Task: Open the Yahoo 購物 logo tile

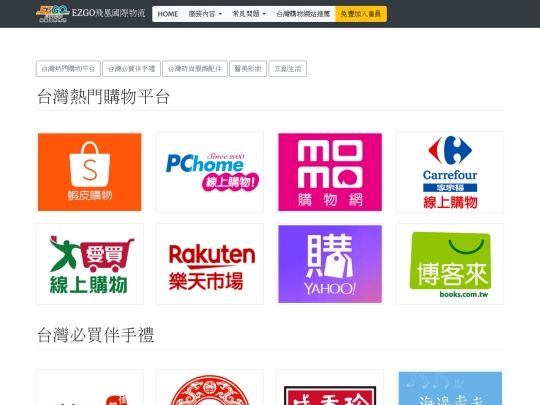Action: (330, 264)
